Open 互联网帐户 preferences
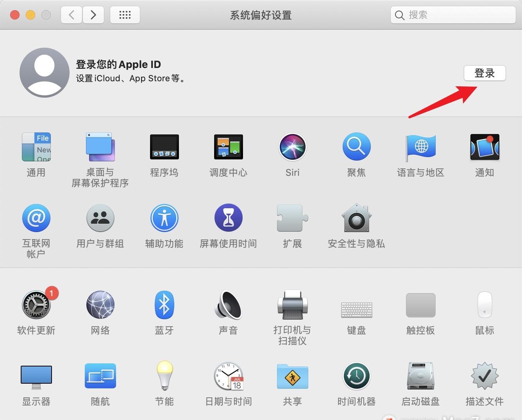The height and width of the screenshot is (420, 522). point(36,218)
